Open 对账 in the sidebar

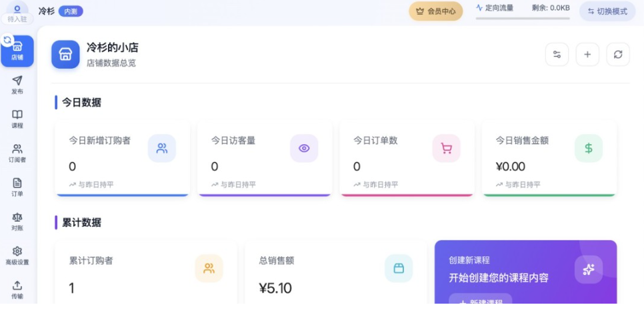coord(17,222)
